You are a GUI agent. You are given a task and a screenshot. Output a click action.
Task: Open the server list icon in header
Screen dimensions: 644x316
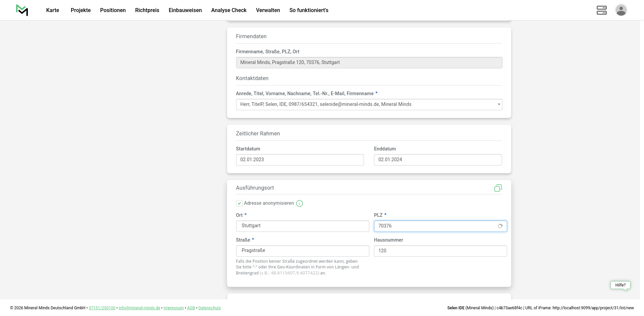[x=601, y=10]
